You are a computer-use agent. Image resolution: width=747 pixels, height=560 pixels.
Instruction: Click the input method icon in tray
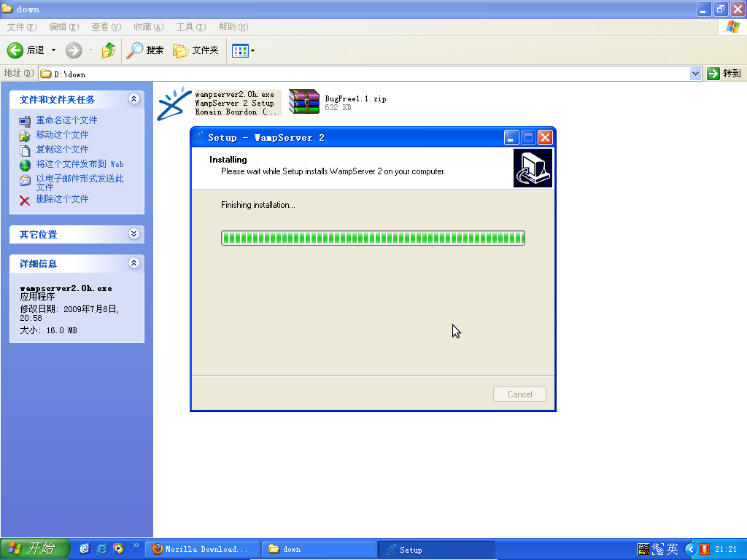click(x=643, y=549)
